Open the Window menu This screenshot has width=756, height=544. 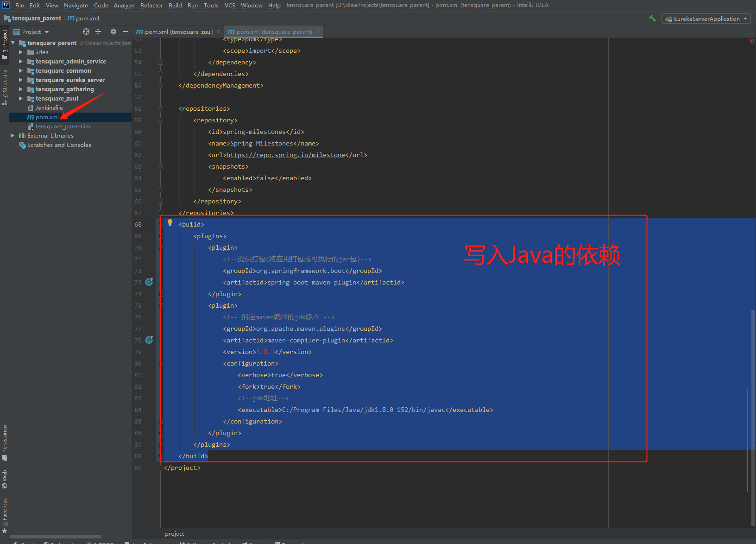(x=252, y=5)
